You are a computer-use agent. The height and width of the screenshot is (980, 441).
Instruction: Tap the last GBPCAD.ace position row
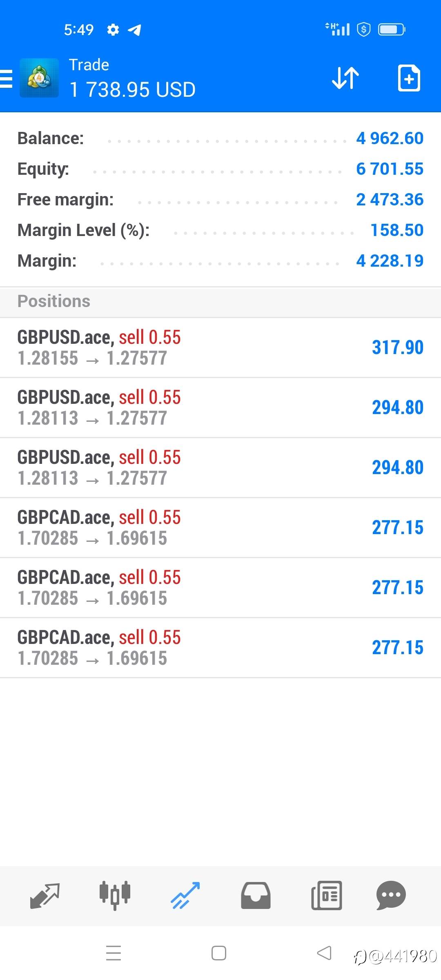tap(220, 648)
